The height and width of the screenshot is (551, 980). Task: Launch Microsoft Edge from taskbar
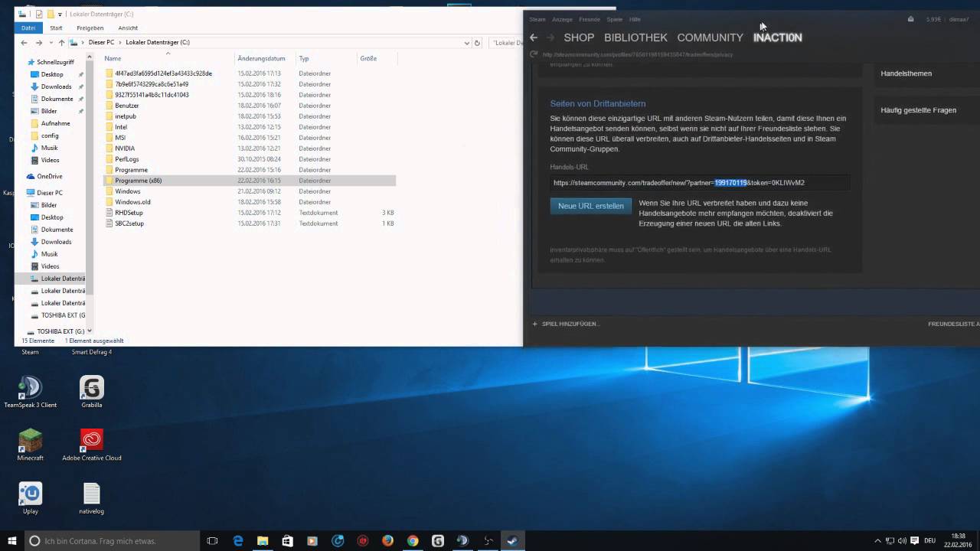tap(238, 540)
